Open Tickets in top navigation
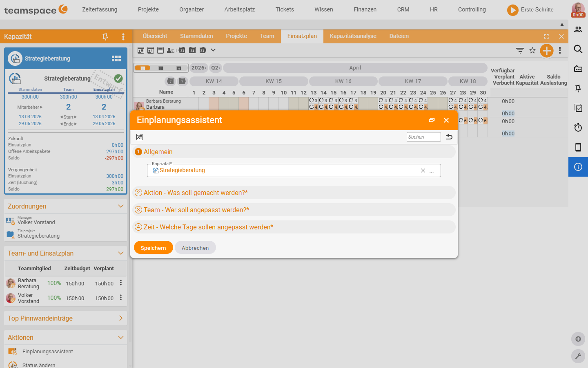 tap(285, 9)
